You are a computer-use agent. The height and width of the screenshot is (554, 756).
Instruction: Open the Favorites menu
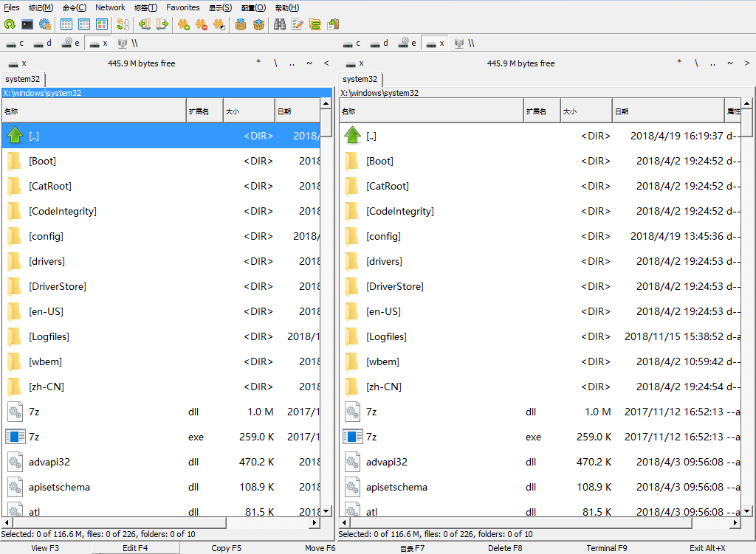coord(183,7)
